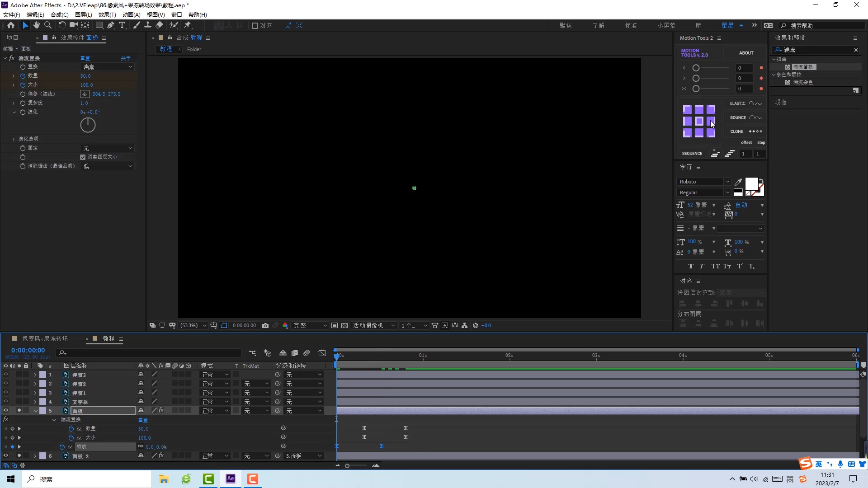Click the ABOUT button in Motion Tools
The width and height of the screenshot is (868, 488).
click(746, 53)
